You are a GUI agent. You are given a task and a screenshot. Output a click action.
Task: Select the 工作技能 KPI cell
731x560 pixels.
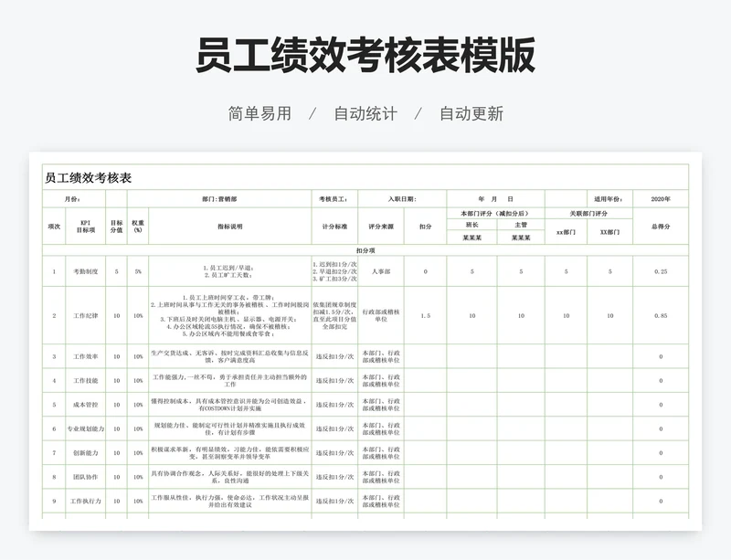[85, 380]
